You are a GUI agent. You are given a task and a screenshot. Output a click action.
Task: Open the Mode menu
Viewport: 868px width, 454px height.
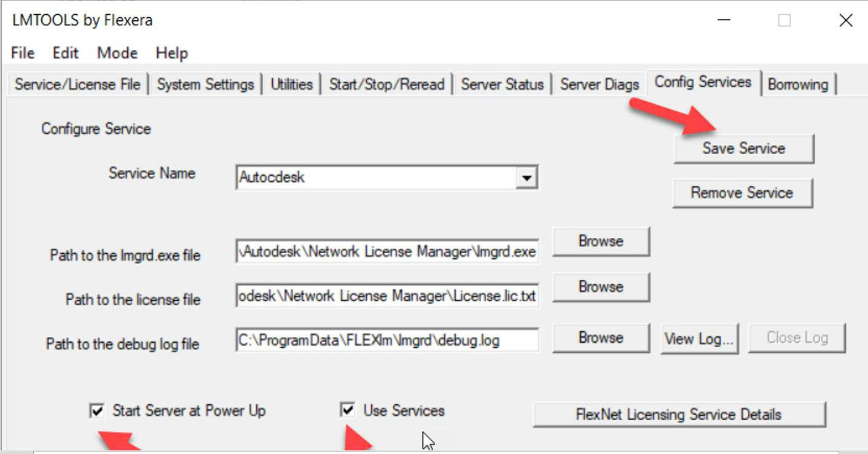click(117, 53)
